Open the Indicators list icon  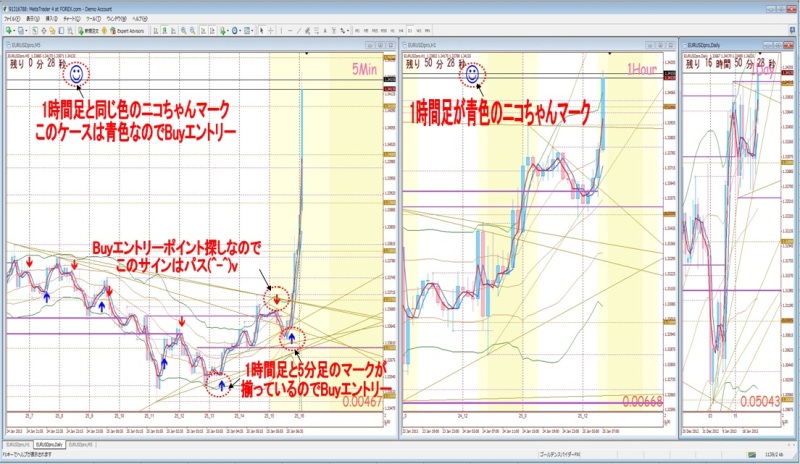pyautogui.click(x=222, y=31)
